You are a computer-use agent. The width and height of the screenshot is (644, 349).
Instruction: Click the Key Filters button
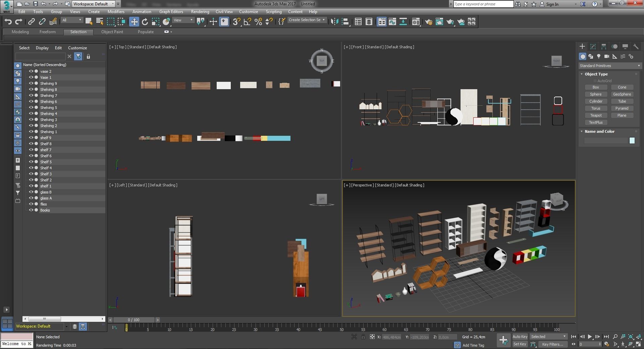[552, 344]
